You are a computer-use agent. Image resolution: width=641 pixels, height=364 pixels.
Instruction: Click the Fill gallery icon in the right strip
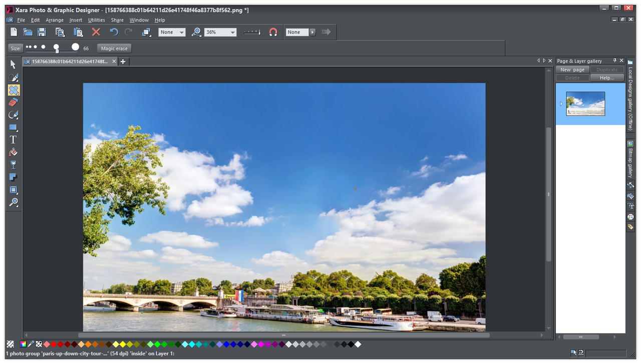[x=630, y=196]
